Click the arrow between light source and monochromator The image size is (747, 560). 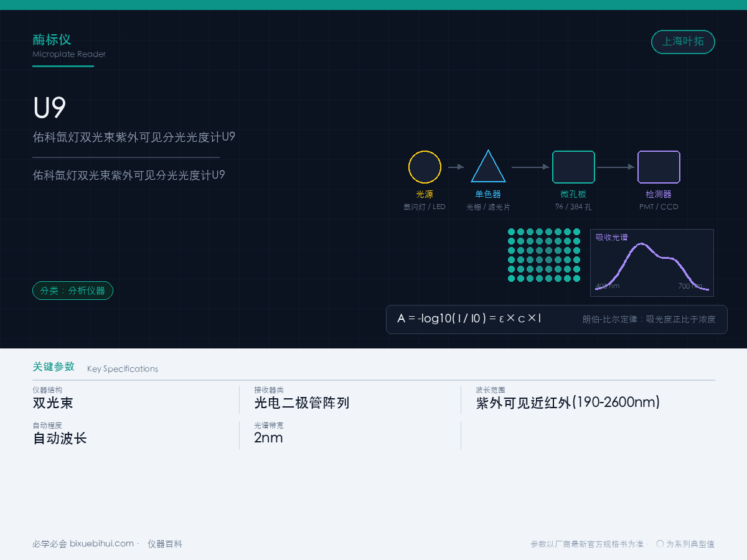click(456, 167)
